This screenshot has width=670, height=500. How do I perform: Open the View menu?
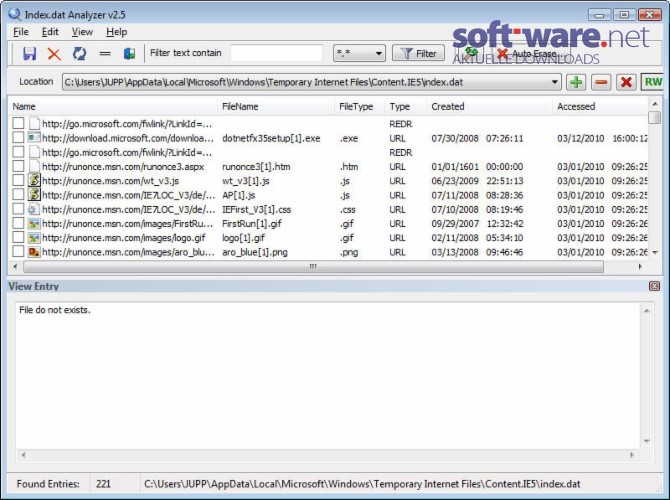coord(82,32)
